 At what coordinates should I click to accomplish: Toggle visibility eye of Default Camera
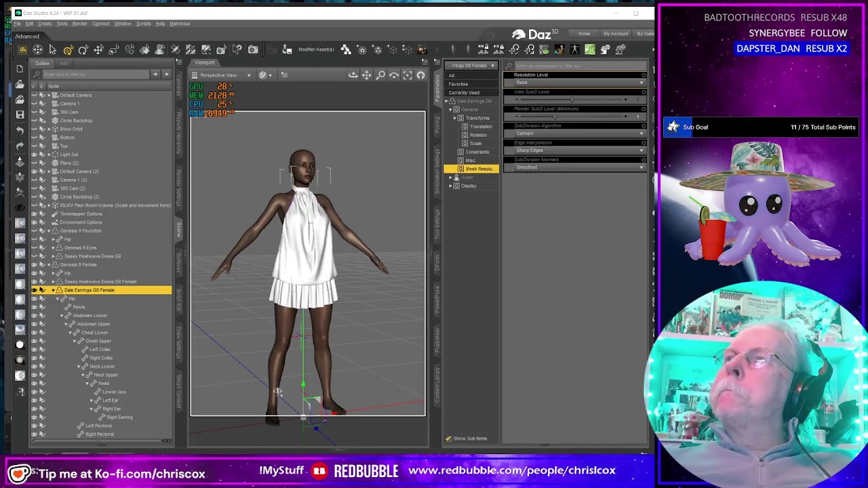[x=34, y=95]
